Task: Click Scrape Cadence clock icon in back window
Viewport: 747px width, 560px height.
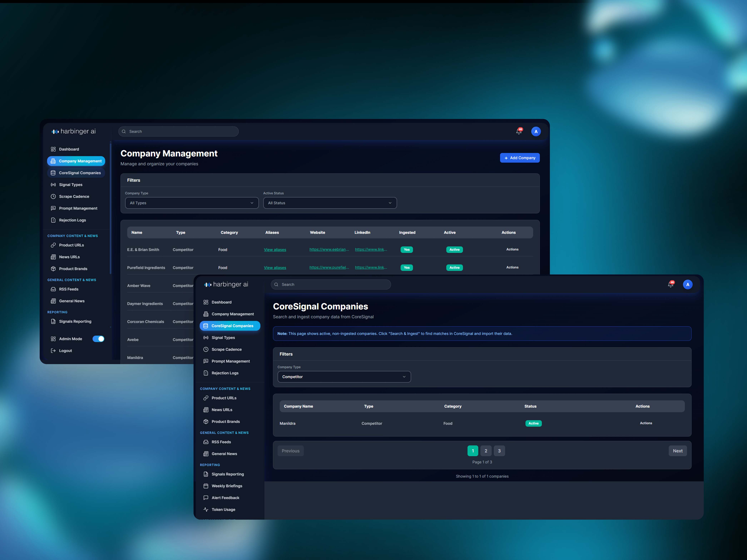Action: tap(53, 196)
